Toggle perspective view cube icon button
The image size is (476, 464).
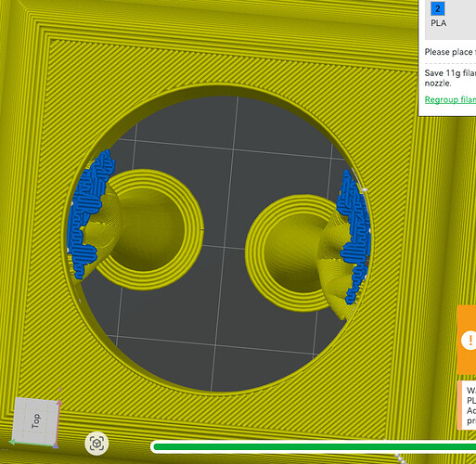click(96, 444)
